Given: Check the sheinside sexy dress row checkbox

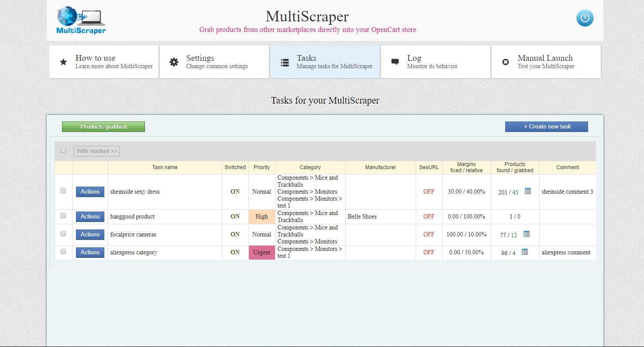Looking at the screenshot, I should [63, 191].
